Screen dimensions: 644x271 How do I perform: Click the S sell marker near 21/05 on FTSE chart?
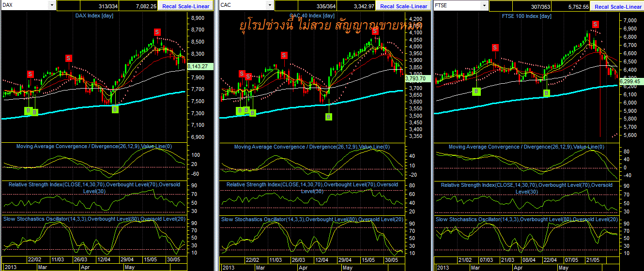[x=595, y=24]
